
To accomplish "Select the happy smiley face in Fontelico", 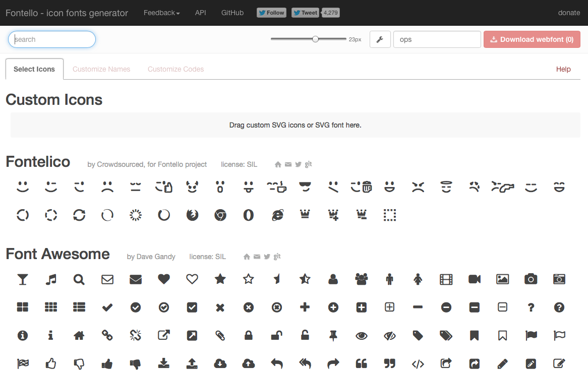I will point(23,187).
